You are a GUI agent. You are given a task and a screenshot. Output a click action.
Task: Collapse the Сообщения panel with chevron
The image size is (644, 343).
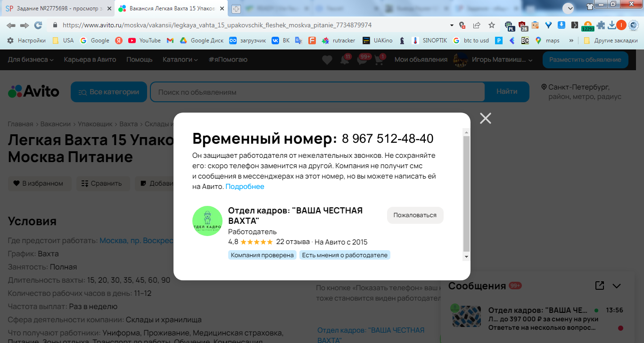(x=617, y=286)
